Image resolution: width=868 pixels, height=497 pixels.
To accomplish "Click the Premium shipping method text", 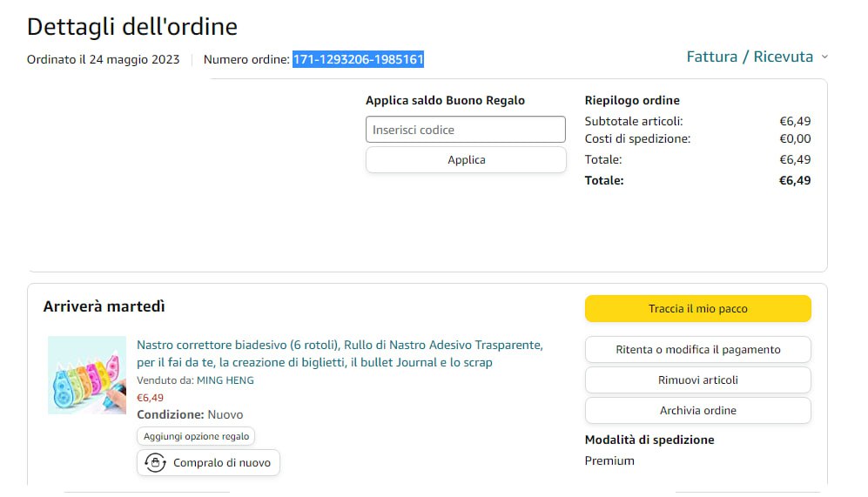I will tap(609, 460).
